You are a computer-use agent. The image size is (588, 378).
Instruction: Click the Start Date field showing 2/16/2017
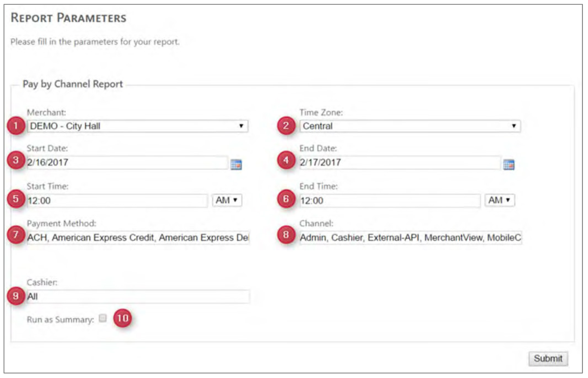click(x=127, y=162)
